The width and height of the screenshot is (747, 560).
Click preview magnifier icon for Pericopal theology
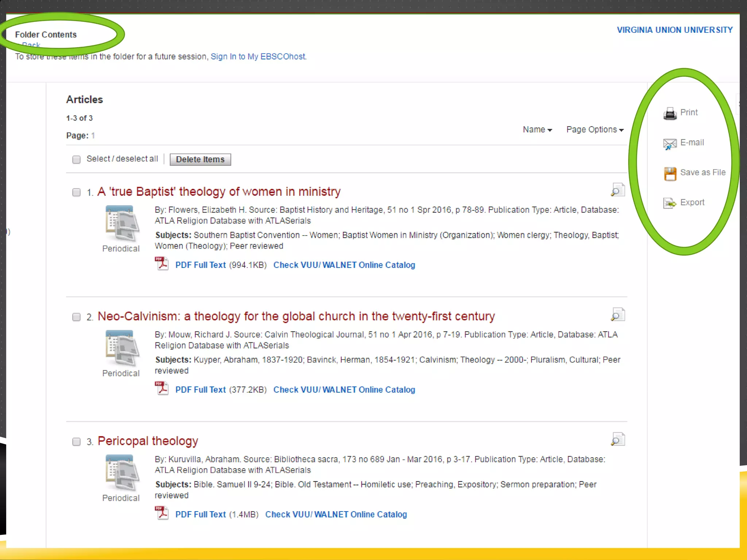(618, 439)
